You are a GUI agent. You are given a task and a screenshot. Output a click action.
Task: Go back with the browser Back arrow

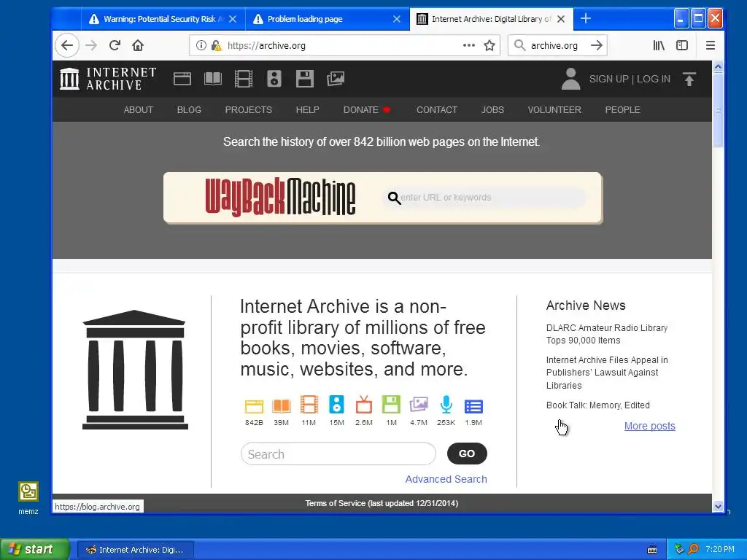[x=66, y=46]
